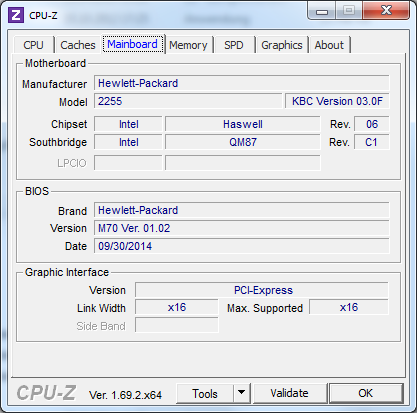Click the empty LPCIO model field

(x=243, y=163)
